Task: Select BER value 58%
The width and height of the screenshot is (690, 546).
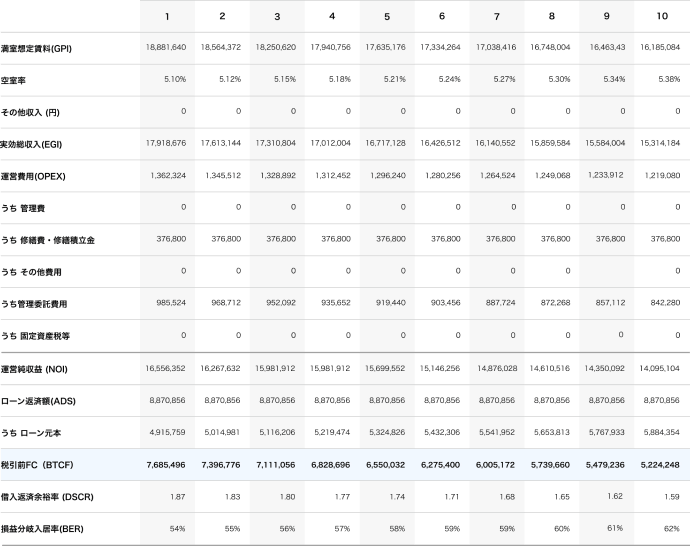Action: [x=397, y=529]
